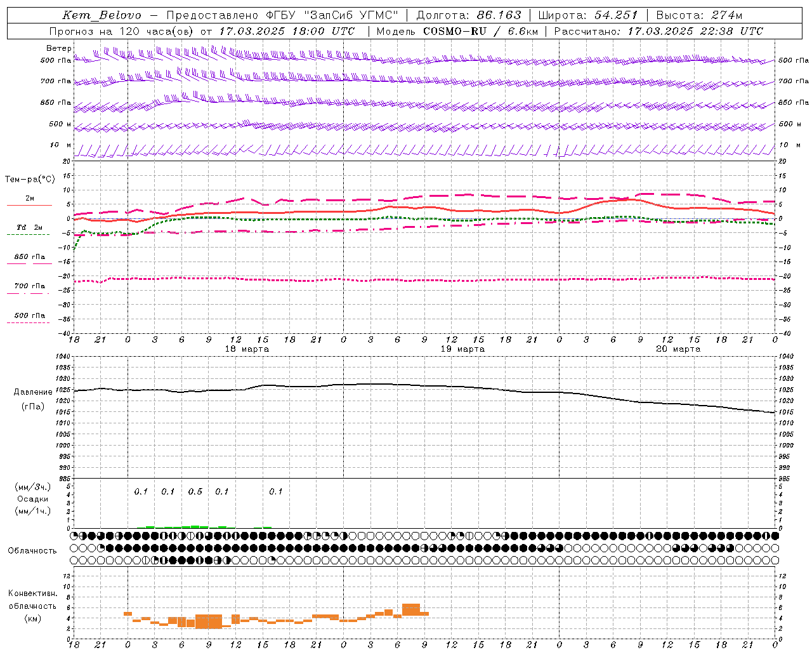
Task: Click '850 гПа' in the temperature legend
Action: tap(30, 257)
